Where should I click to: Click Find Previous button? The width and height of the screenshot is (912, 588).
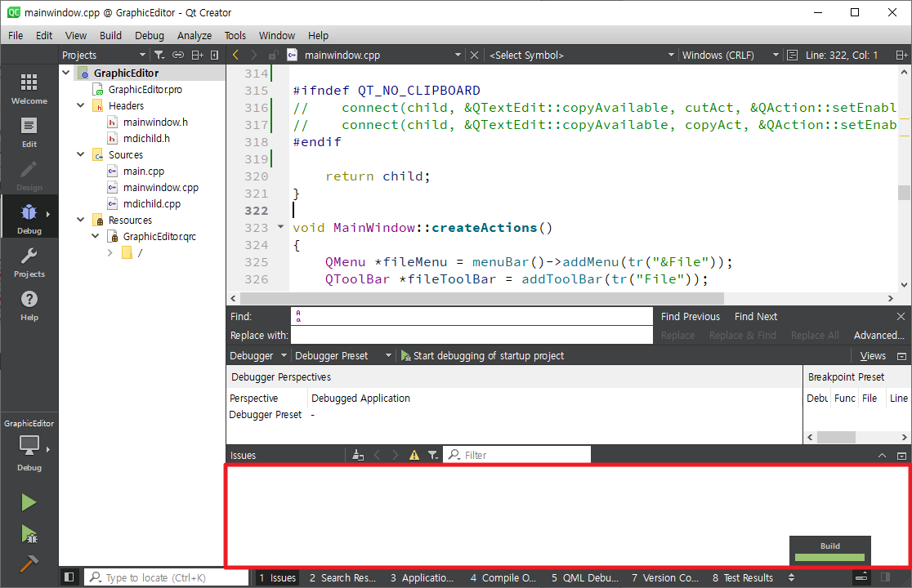(x=691, y=316)
